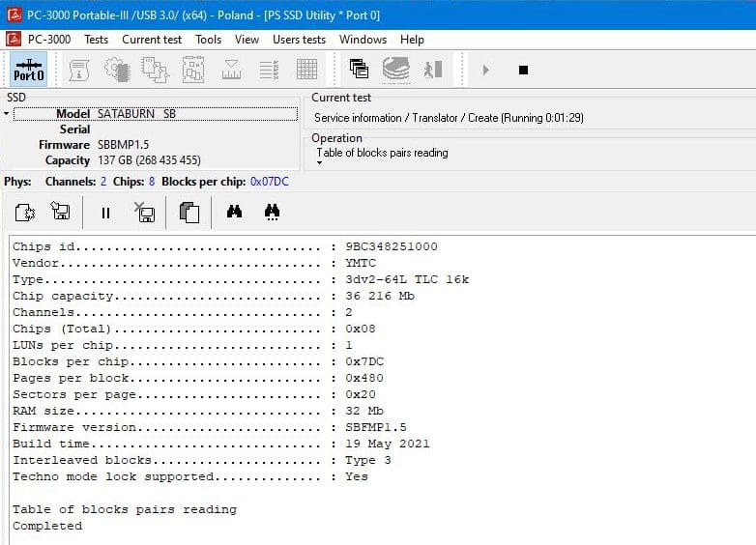This screenshot has height=545, width=756.
Task: Click the clear log icon with gear
Action: tap(25, 212)
